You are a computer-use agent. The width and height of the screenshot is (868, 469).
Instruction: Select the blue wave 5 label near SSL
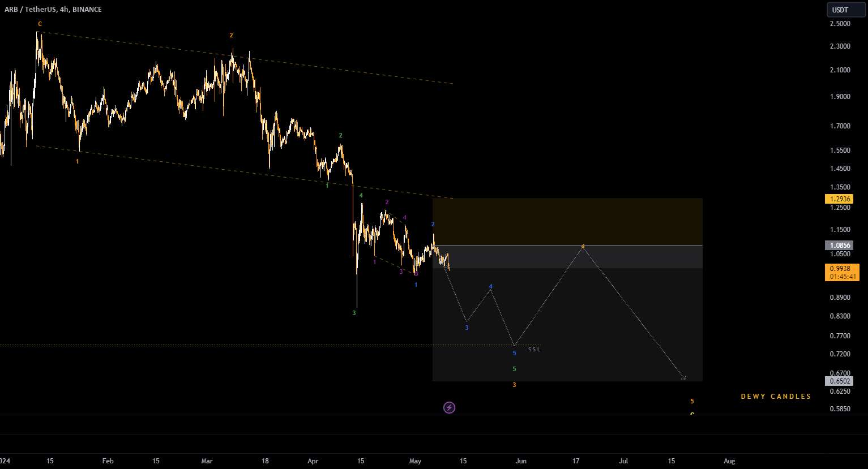pos(514,353)
